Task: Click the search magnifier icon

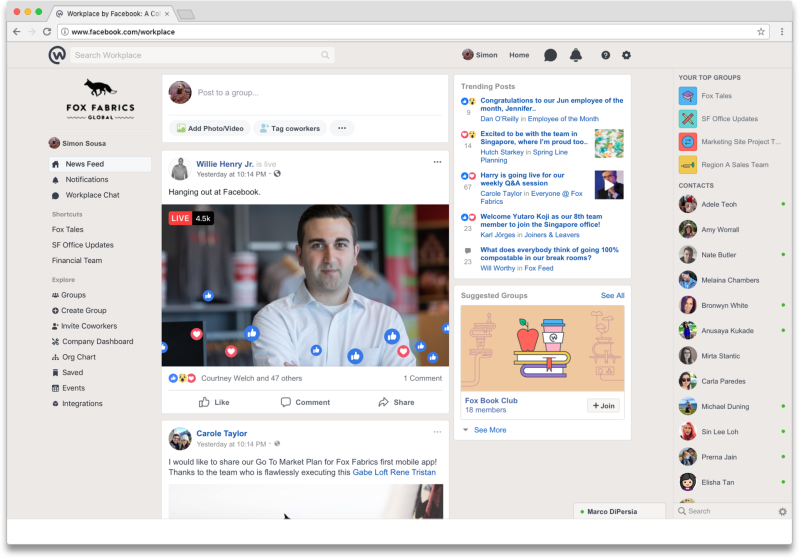Action: coord(325,55)
